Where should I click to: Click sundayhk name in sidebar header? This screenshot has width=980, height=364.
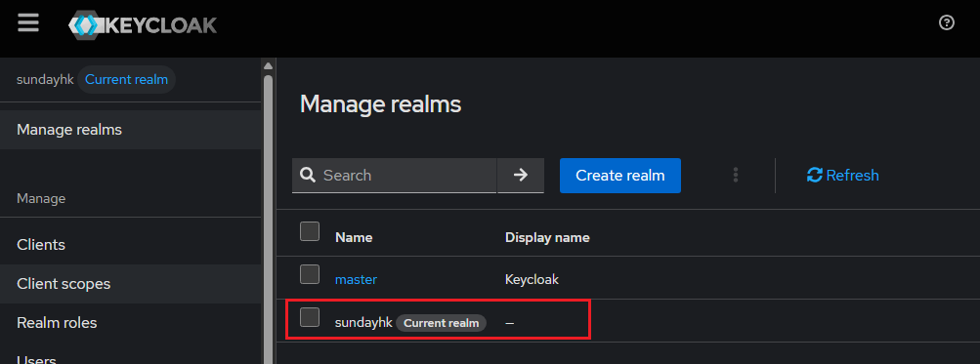tap(45, 80)
